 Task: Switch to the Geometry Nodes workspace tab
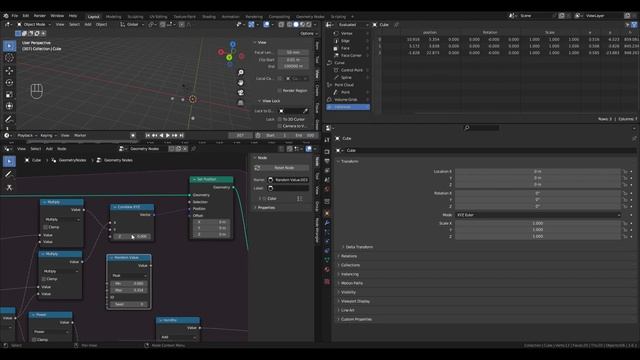310,17
